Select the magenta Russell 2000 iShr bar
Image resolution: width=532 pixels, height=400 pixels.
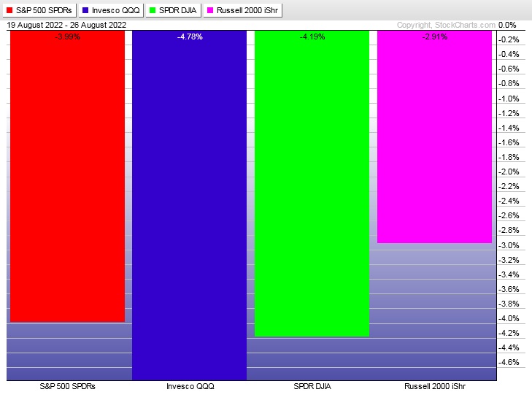pyautogui.click(x=434, y=136)
